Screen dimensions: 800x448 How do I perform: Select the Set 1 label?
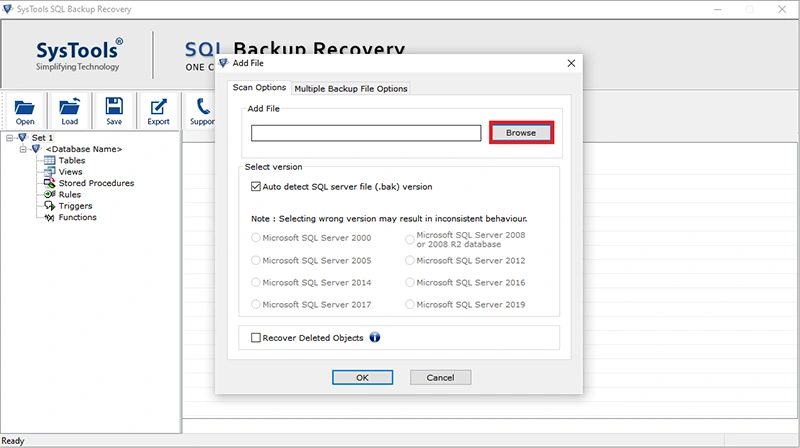[x=42, y=137]
